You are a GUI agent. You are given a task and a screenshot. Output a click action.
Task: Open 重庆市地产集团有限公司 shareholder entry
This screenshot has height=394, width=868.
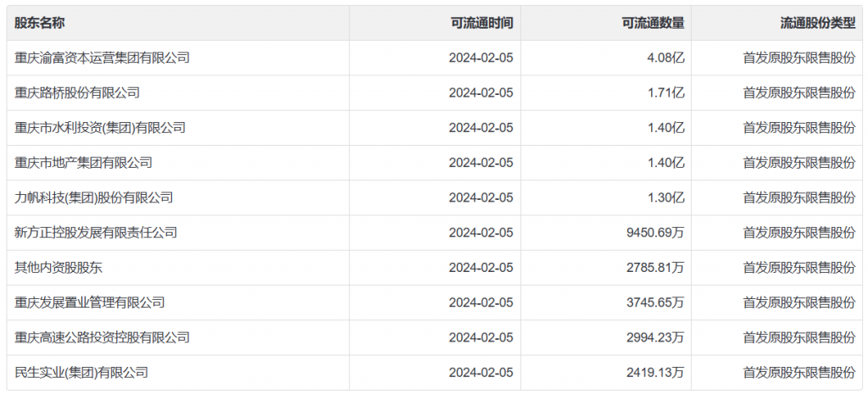pyautogui.click(x=83, y=163)
